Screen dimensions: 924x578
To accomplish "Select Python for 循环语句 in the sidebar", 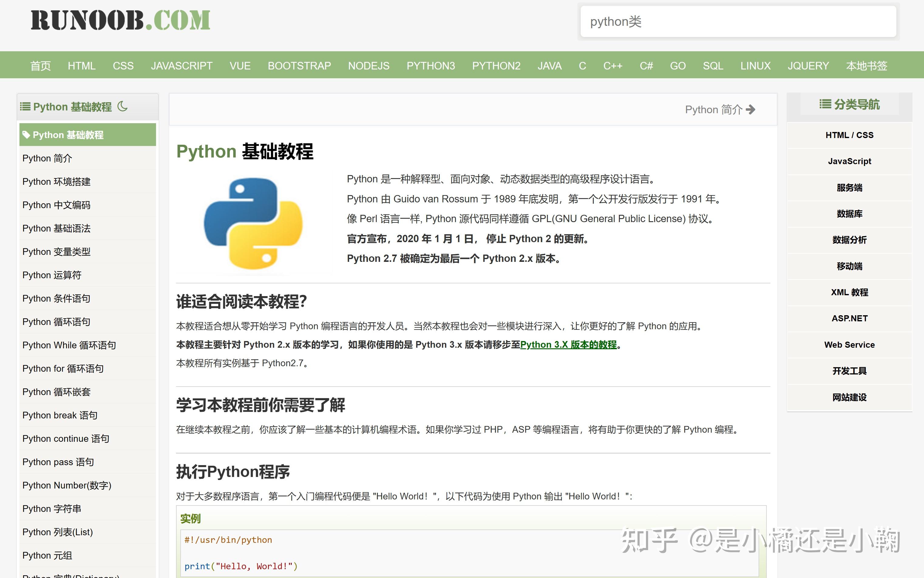I will click(88, 368).
